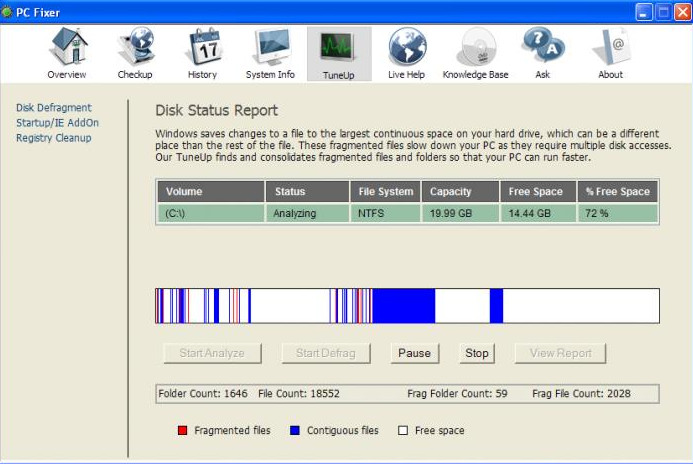Select the (C:\) volume cell
693x464 pixels.
[211, 213]
